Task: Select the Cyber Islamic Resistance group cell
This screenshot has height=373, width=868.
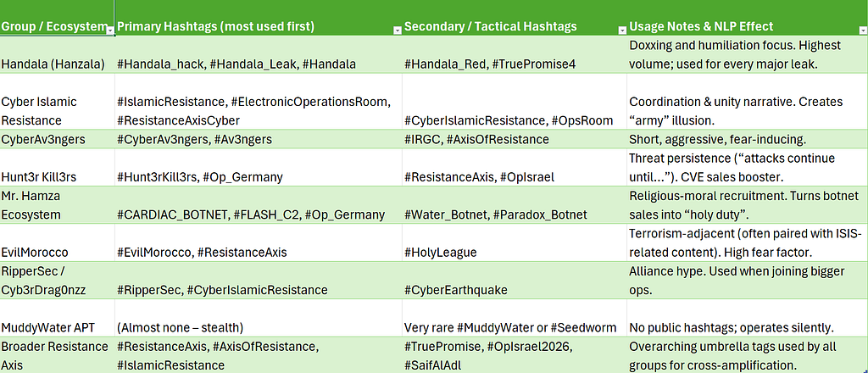Action: [x=58, y=101]
